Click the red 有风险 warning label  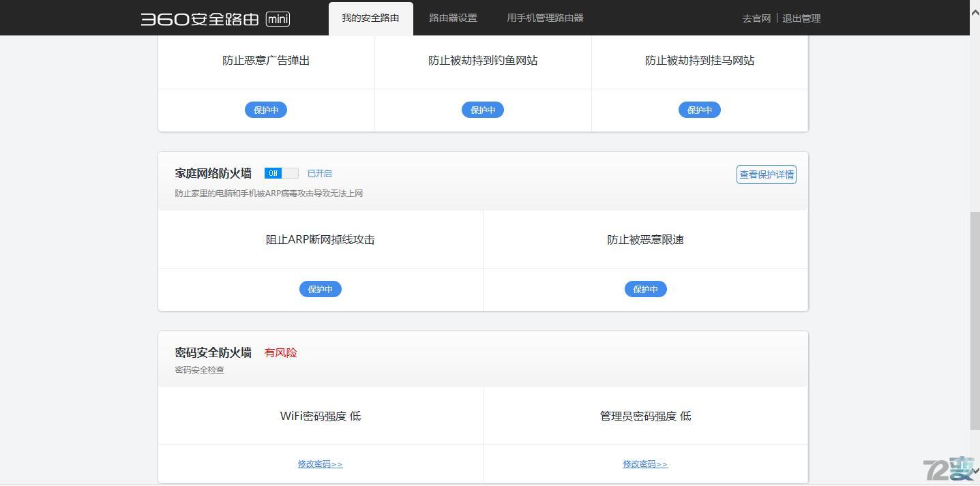click(x=280, y=352)
